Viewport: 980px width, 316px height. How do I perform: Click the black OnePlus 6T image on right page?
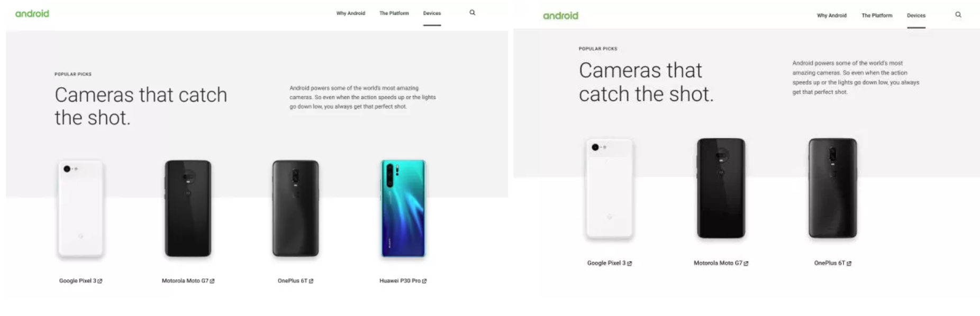pyautogui.click(x=832, y=188)
